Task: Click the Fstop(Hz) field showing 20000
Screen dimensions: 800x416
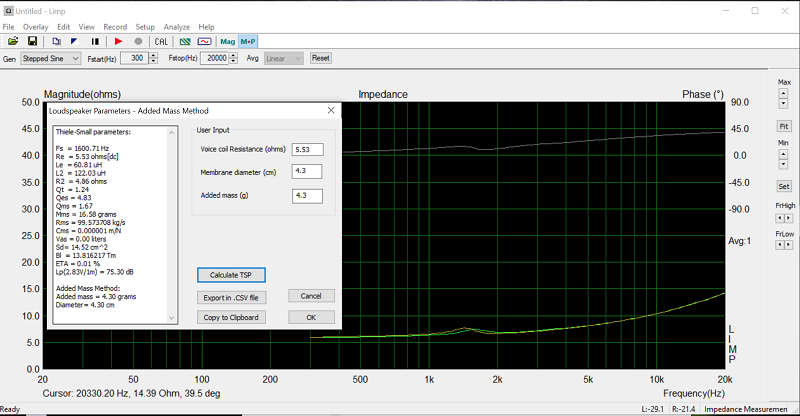Action: coord(215,59)
